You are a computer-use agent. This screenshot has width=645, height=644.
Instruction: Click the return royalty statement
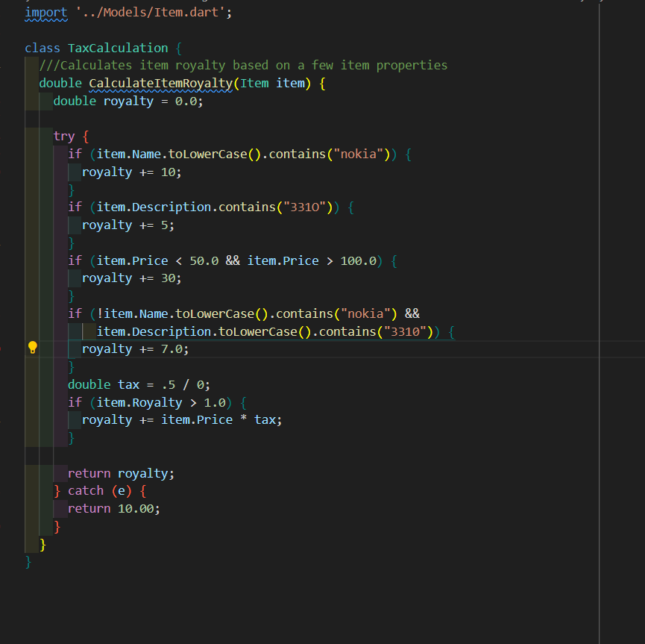tap(119, 472)
